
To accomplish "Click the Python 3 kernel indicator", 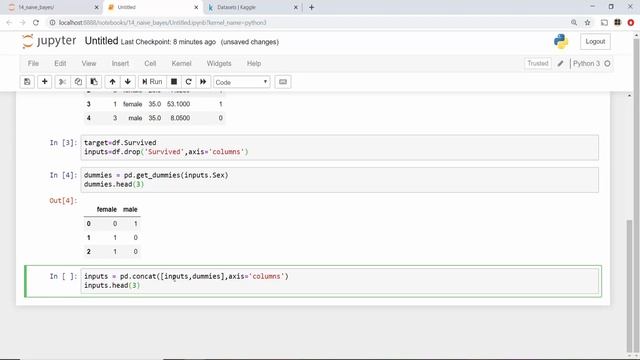I will (x=586, y=64).
